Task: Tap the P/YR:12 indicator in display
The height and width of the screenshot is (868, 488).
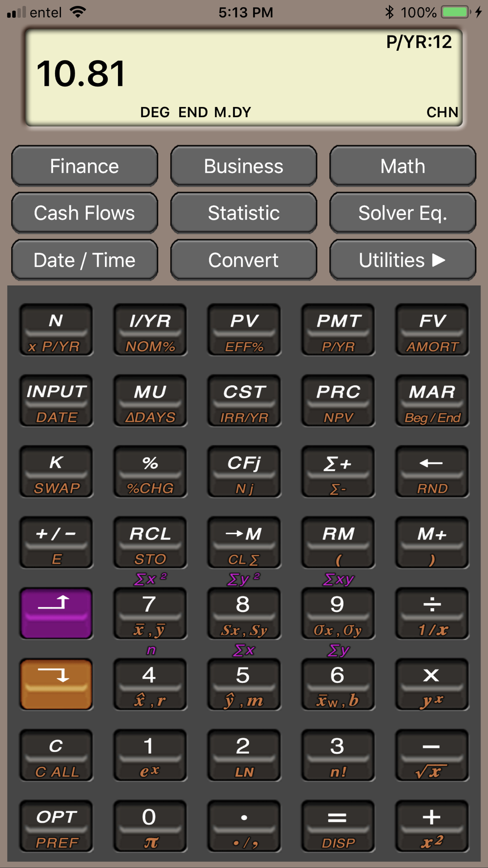Action: click(x=419, y=42)
